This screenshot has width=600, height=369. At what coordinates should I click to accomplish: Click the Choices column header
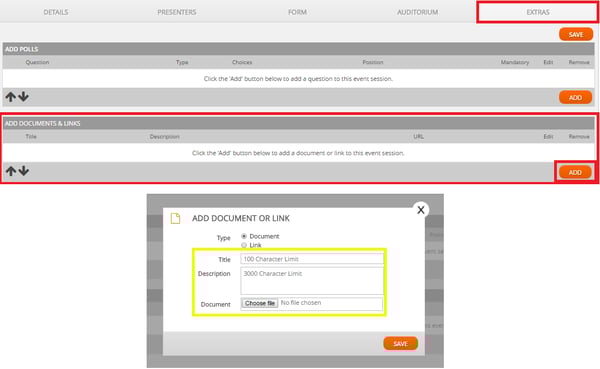point(242,62)
